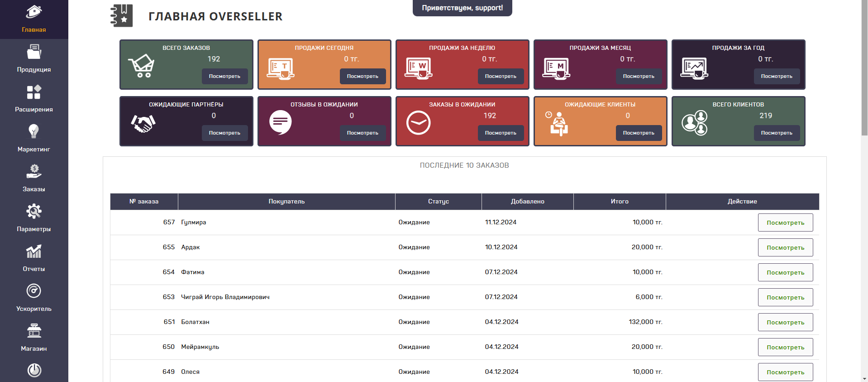Click the page scrollbar down arrow
868x382 pixels.
coord(864,378)
